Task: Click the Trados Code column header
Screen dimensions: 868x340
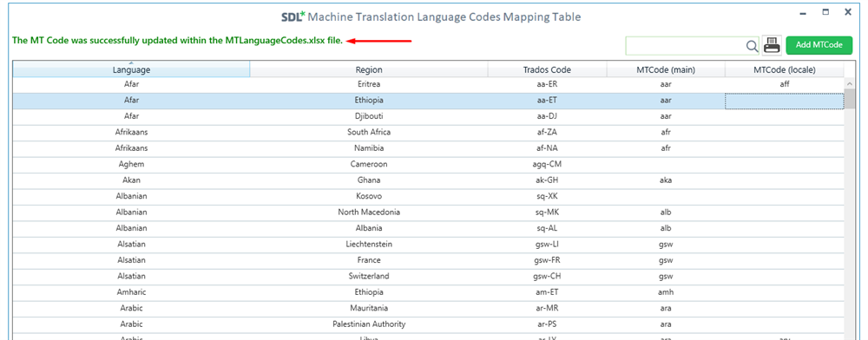Action: [547, 69]
